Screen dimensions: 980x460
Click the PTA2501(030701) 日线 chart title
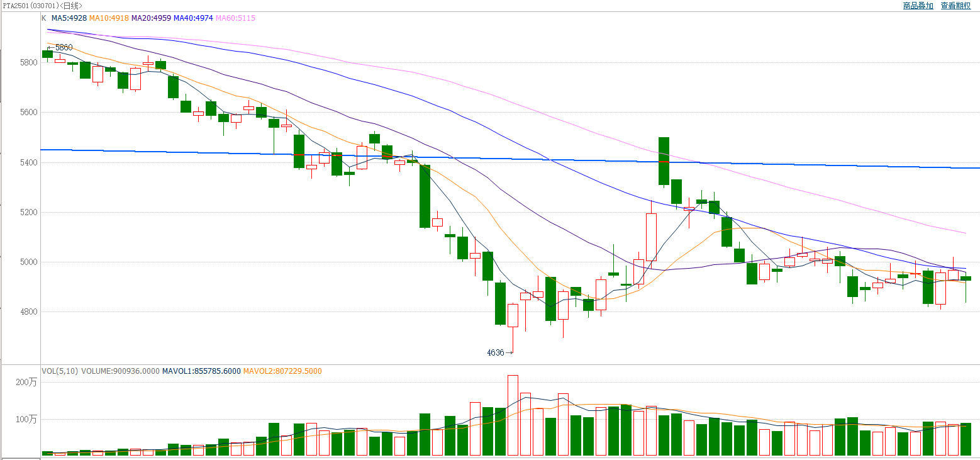click(42, 6)
